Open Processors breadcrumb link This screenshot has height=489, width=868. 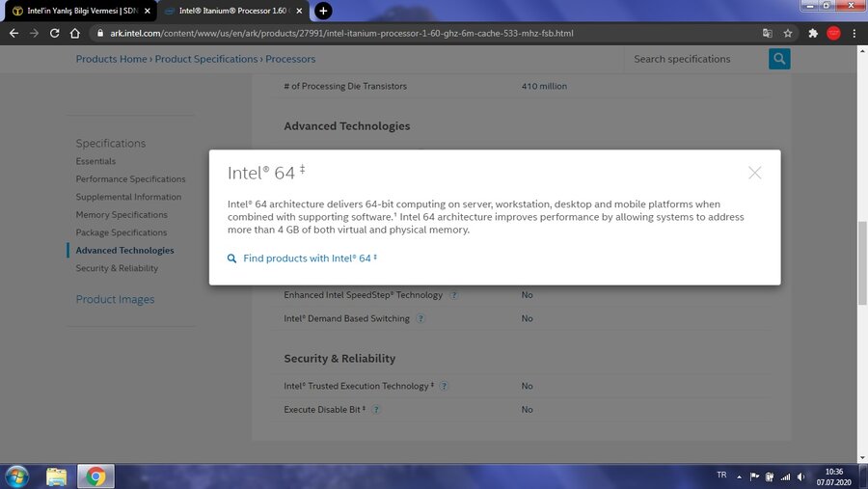click(290, 59)
